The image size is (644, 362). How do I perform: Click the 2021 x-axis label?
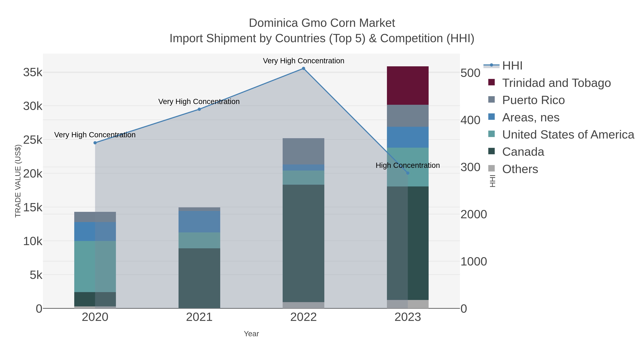[199, 317]
